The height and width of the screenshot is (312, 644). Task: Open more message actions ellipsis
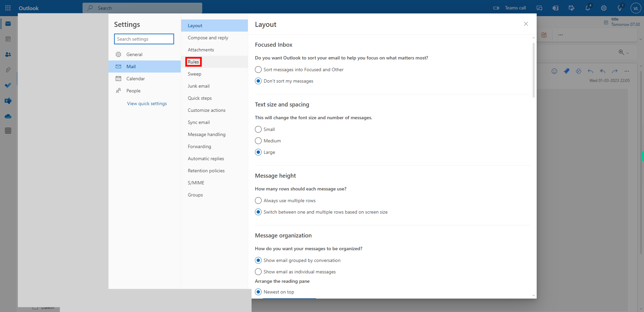[x=627, y=71]
